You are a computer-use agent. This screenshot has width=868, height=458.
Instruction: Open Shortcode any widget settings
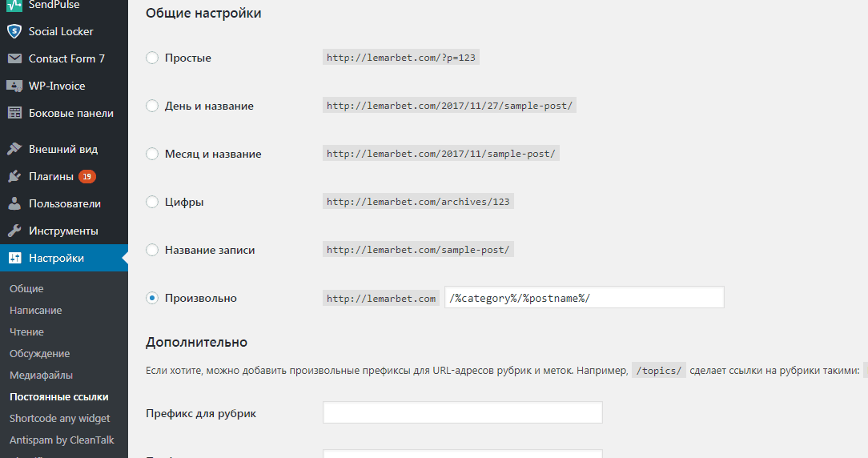pos(59,418)
